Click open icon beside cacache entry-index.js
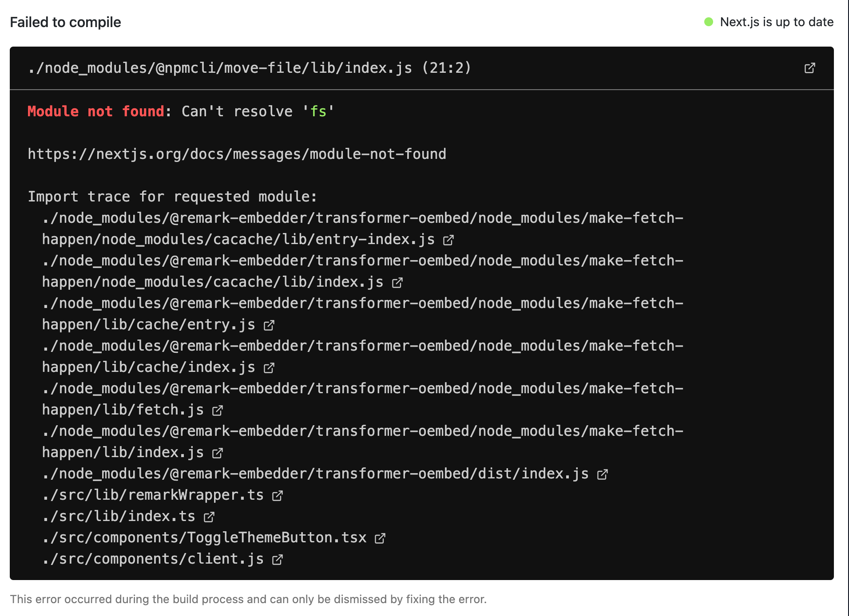The width and height of the screenshot is (849, 616). point(448,240)
